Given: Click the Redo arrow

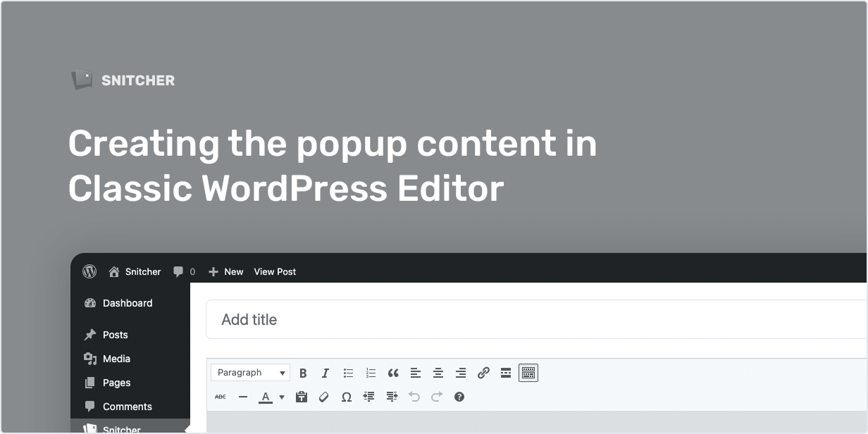Looking at the screenshot, I should (x=437, y=397).
